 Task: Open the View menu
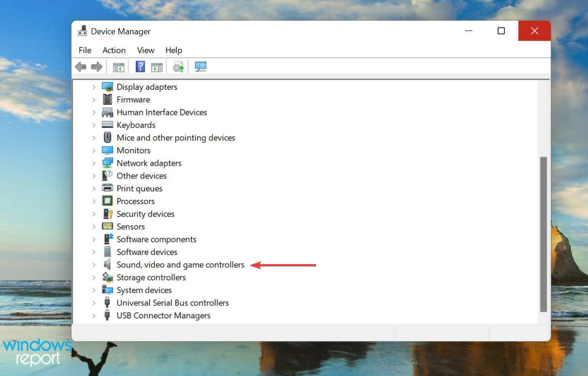(x=145, y=50)
